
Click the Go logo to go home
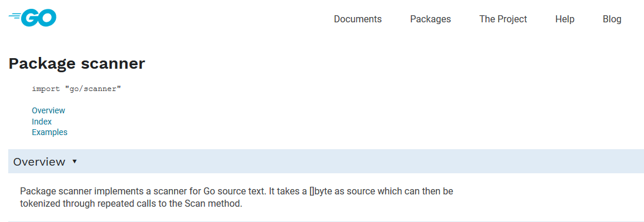tap(32, 18)
